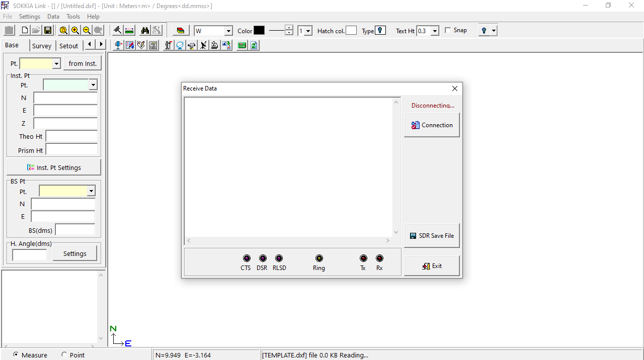Open the Text Ht 0.3 dropdown
The width and height of the screenshot is (644, 360).
click(435, 31)
